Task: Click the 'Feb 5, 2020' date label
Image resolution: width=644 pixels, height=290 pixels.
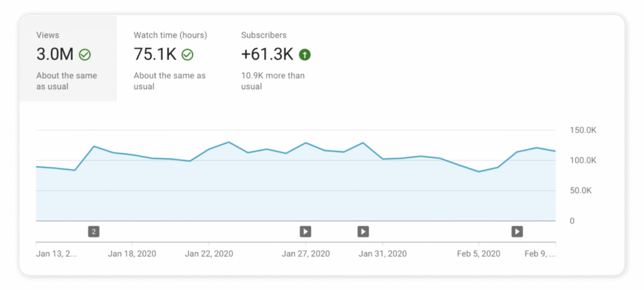Action: (477, 254)
